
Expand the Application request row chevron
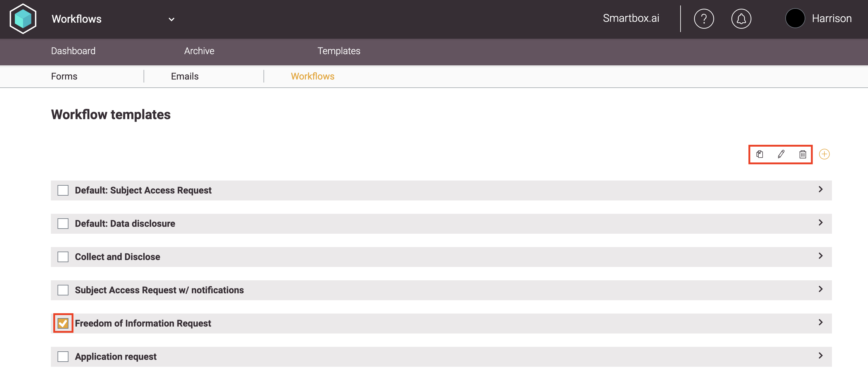820,356
